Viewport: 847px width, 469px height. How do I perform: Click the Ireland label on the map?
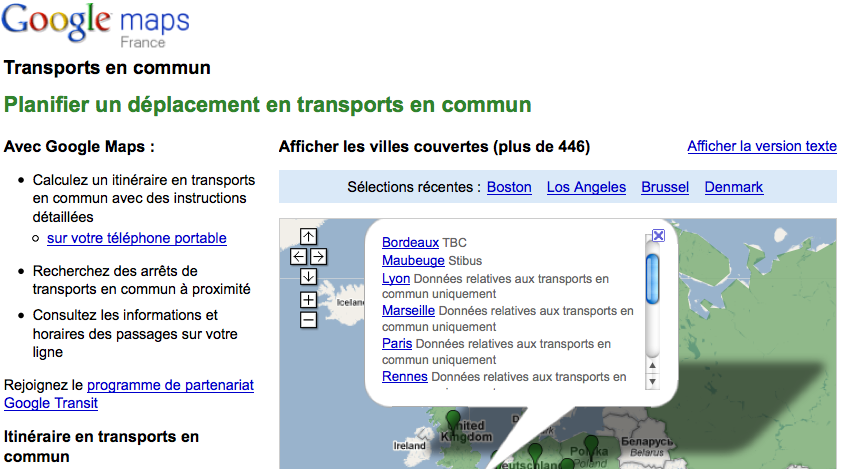[x=409, y=446]
